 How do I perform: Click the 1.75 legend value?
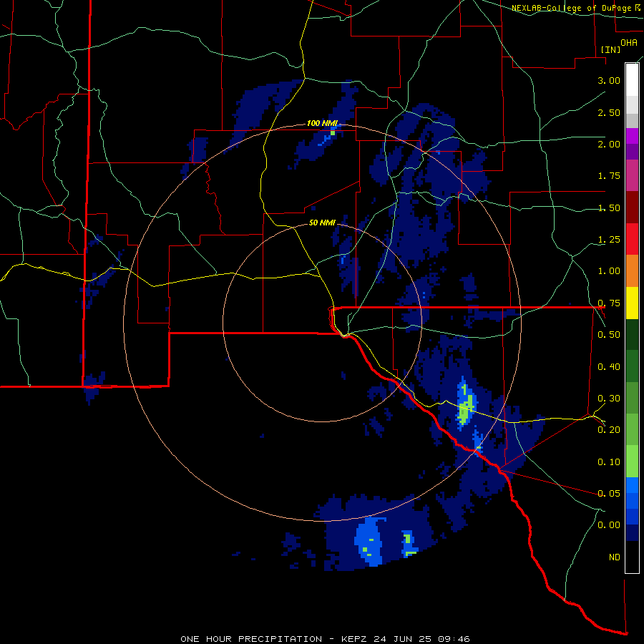point(609,176)
